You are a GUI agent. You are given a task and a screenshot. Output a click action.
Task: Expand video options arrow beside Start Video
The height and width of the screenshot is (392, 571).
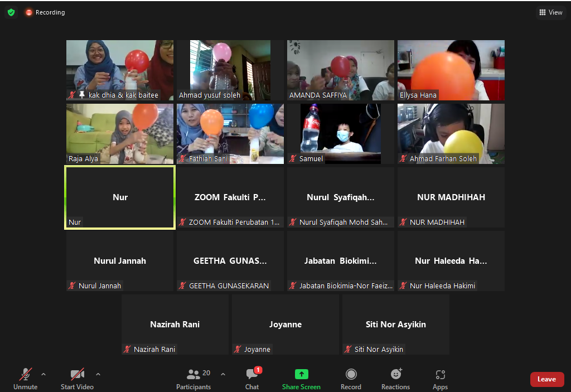pos(98,374)
